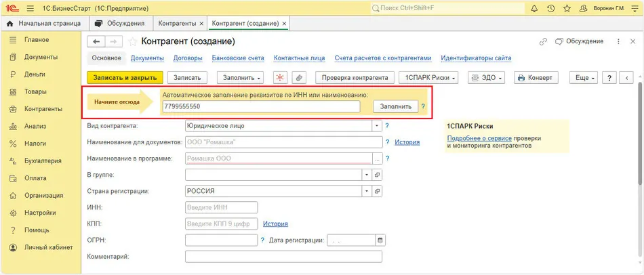Image resolution: width=644 pixels, height=275 pixels.
Task: Click the КПП input field
Action: 222,224
